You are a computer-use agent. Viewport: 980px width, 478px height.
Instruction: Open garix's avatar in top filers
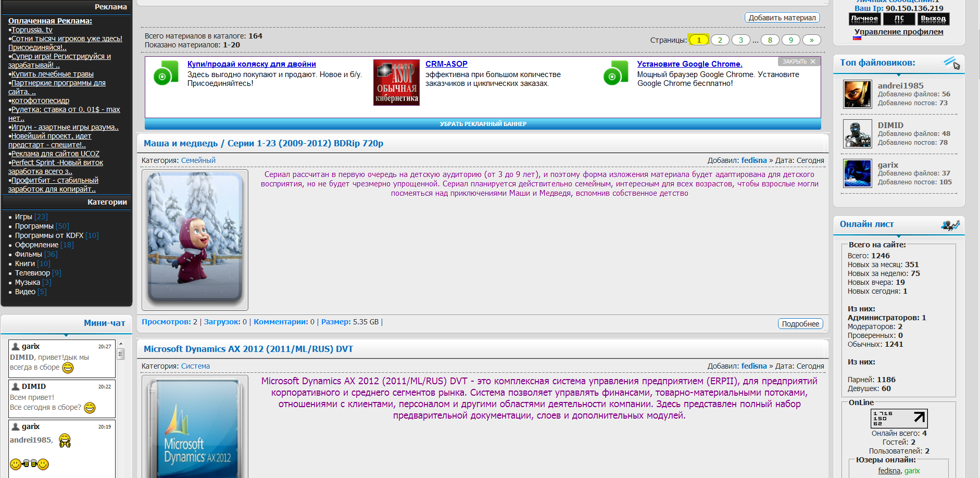857,173
